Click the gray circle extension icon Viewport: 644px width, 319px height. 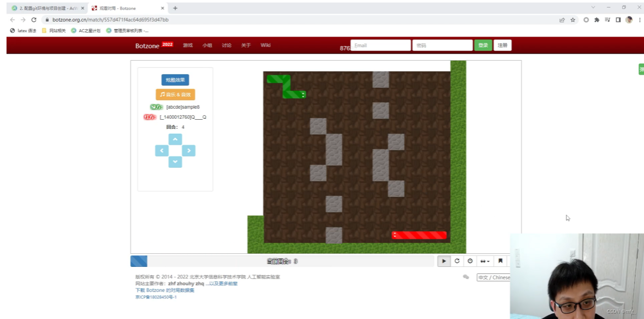[x=586, y=20]
